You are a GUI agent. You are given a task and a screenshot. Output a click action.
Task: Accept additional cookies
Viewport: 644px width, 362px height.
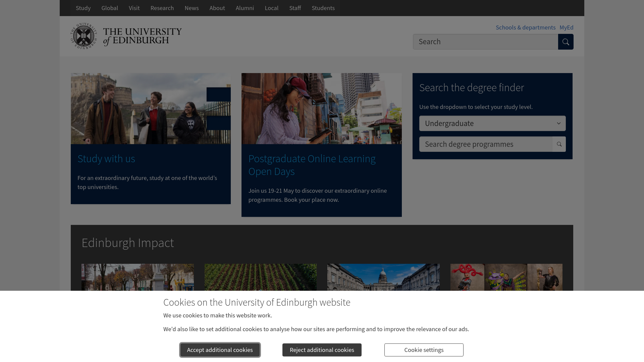220,350
